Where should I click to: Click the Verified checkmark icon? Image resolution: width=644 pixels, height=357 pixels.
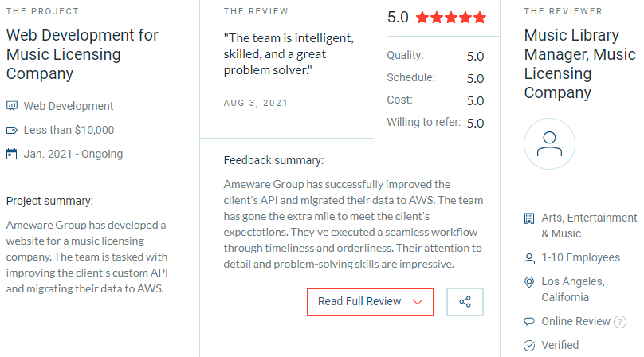[528, 346]
